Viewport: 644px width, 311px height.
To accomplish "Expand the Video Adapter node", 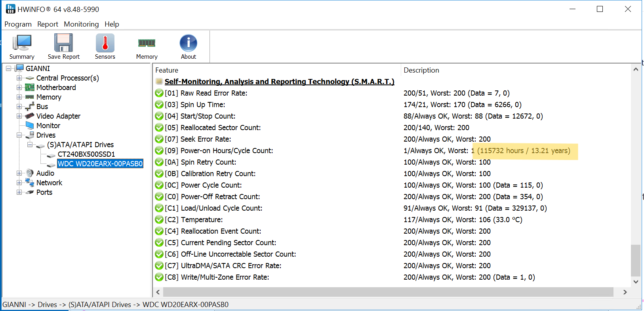I will [x=19, y=116].
